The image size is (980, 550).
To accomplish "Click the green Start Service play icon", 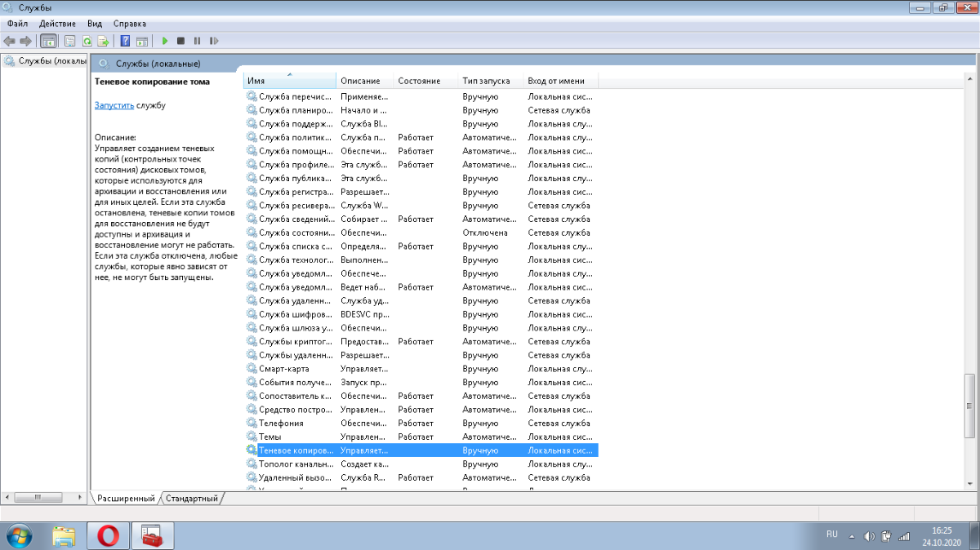I will [165, 41].
